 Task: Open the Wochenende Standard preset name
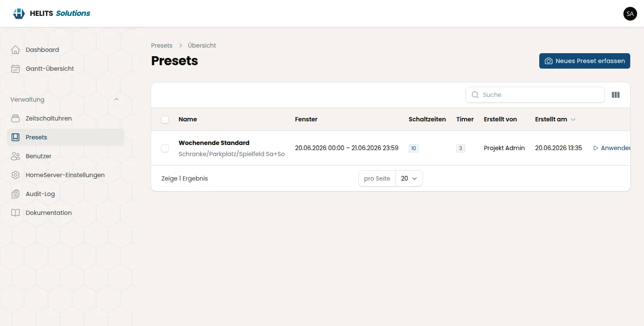pos(214,143)
